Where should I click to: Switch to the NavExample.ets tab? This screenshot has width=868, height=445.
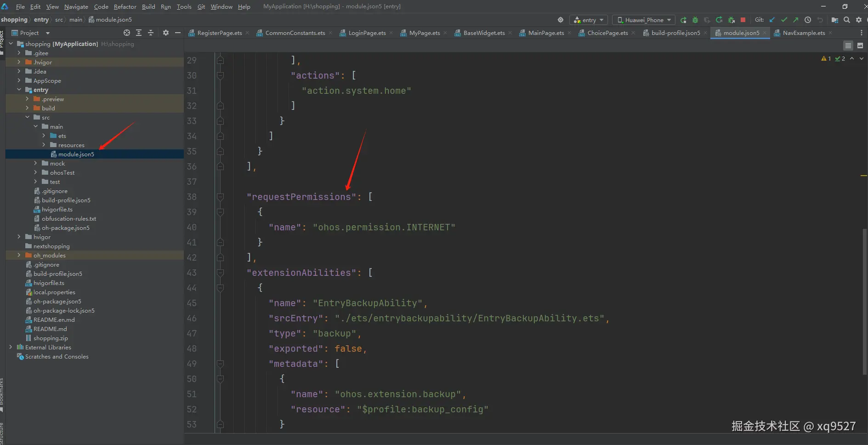tap(804, 33)
